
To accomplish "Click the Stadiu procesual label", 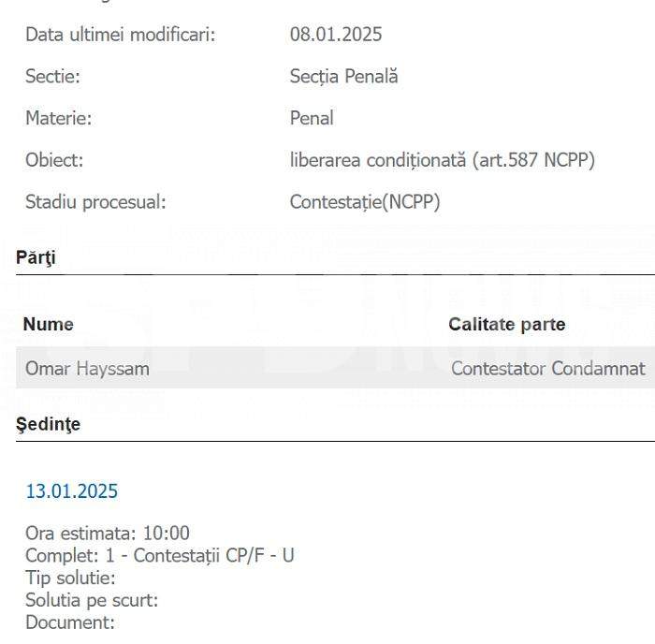I will [x=95, y=202].
